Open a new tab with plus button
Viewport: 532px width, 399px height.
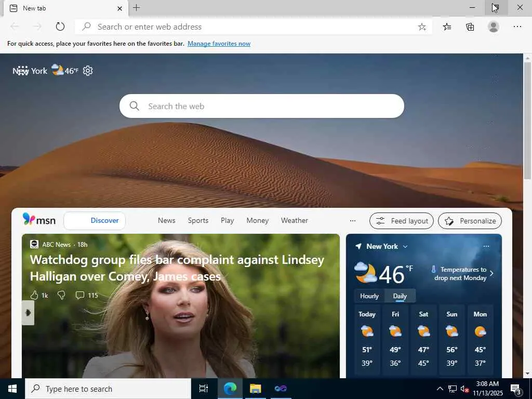(137, 8)
